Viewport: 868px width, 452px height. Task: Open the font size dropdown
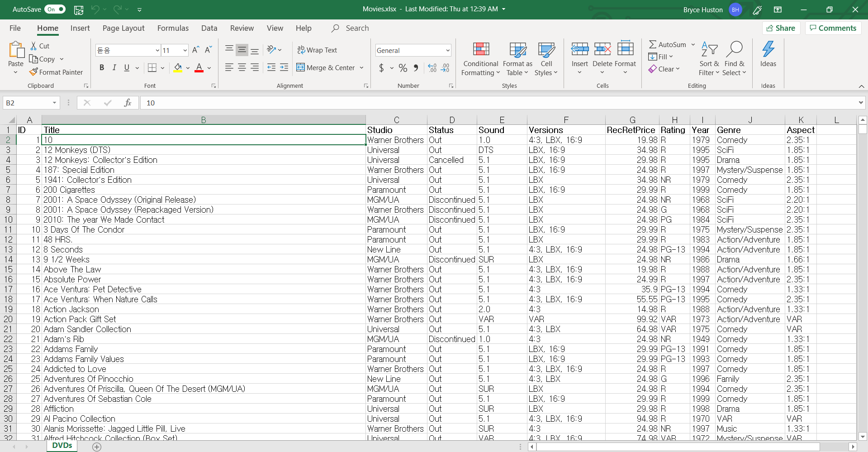point(185,50)
